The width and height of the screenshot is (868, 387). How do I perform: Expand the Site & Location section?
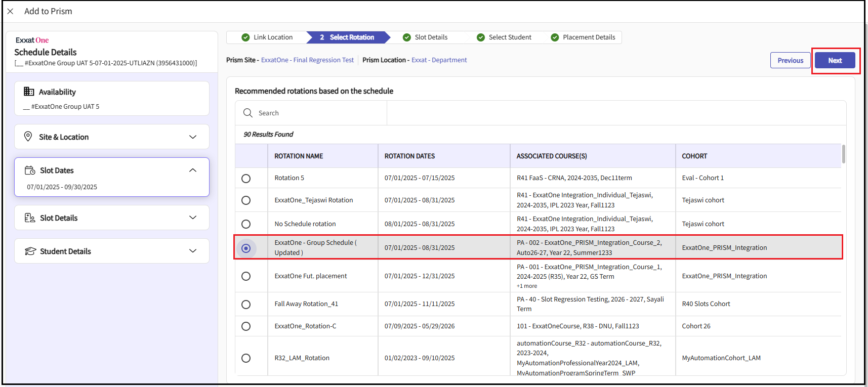193,137
